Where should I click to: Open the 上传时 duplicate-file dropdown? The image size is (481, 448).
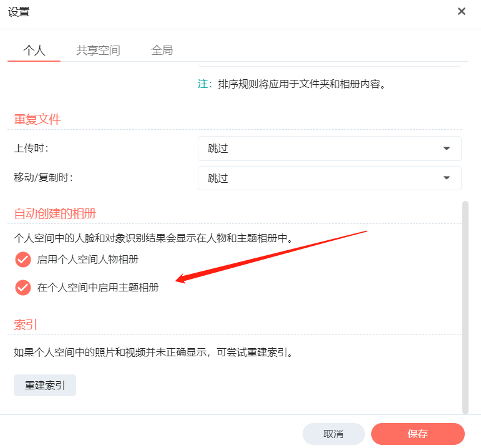pos(329,149)
